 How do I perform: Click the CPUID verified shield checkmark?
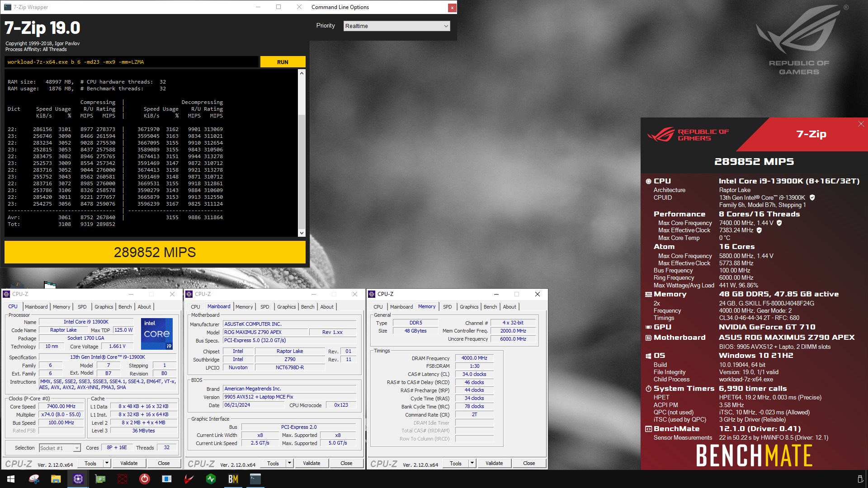(812, 197)
